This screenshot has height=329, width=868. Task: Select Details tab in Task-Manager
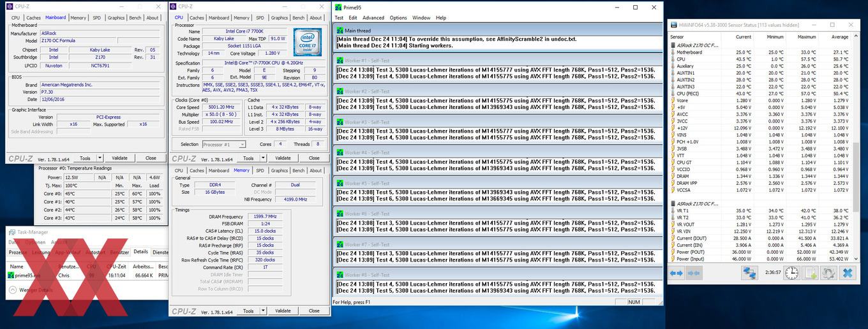140,252
